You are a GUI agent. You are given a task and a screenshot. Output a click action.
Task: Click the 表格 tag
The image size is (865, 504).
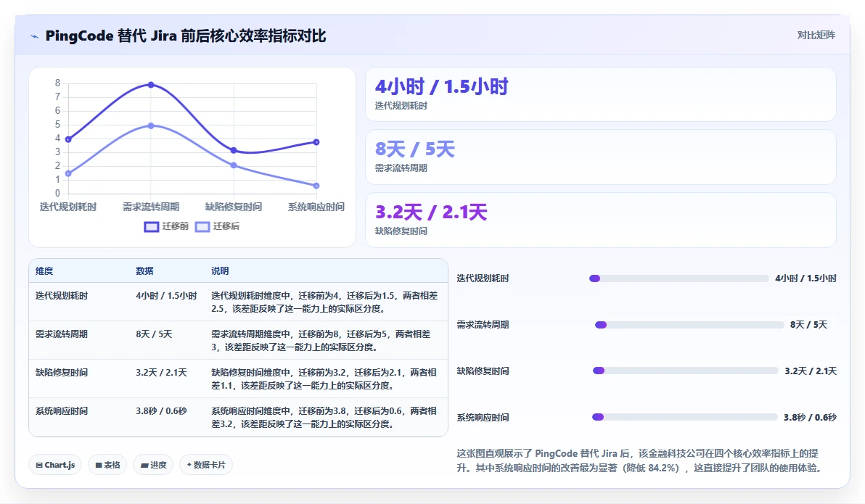[107, 465]
